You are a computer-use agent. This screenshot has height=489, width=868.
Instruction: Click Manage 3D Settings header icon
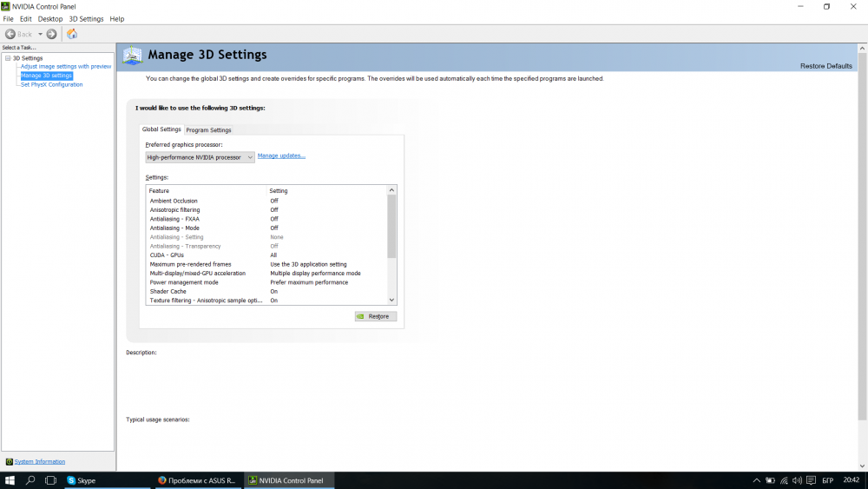[x=133, y=56]
